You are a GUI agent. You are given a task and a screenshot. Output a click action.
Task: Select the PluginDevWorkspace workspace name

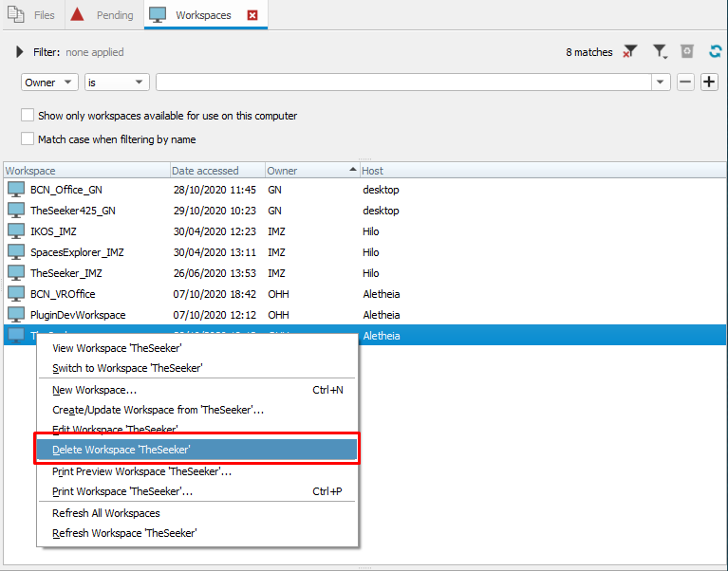coord(78,315)
